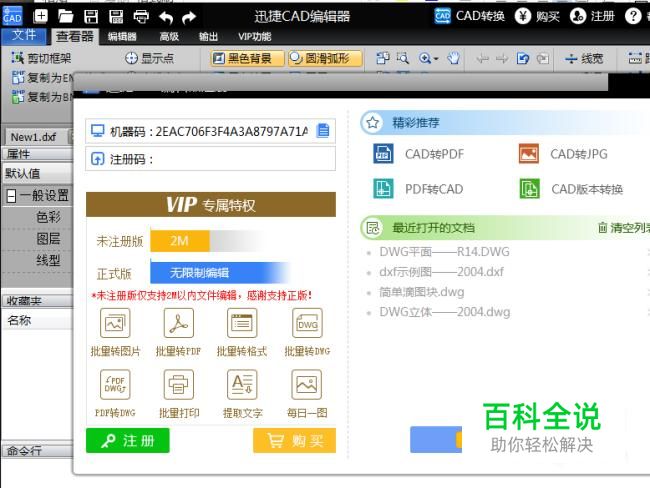The width and height of the screenshot is (650, 488).
Task: Open CAD转PDF recommendation
Action: pyautogui.click(x=419, y=154)
